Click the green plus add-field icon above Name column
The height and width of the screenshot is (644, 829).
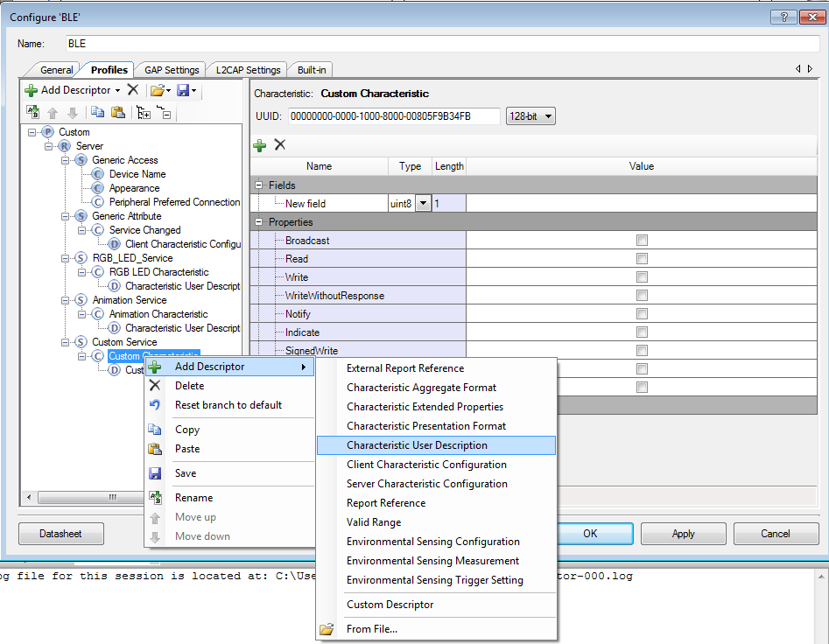[260, 145]
